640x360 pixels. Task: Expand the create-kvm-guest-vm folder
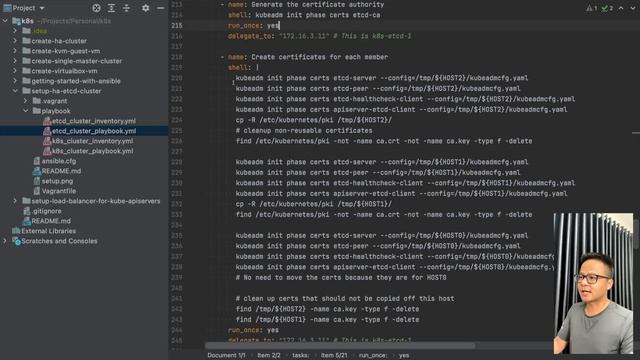click(15, 51)
